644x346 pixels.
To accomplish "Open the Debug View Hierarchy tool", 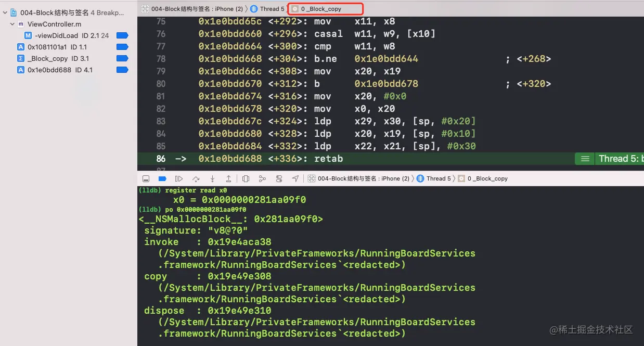I will point(246,178).
